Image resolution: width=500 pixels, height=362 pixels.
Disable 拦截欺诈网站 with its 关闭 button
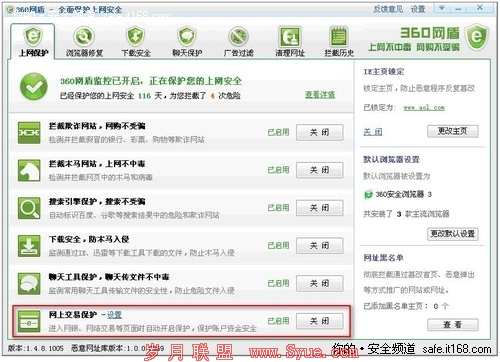point(319,132)
